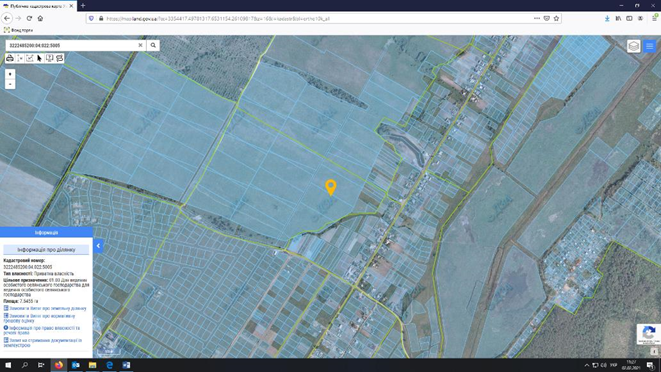This screenshot has width=661, height=372.
Task: Select the area measurement tool
Action: pos(30,58)
